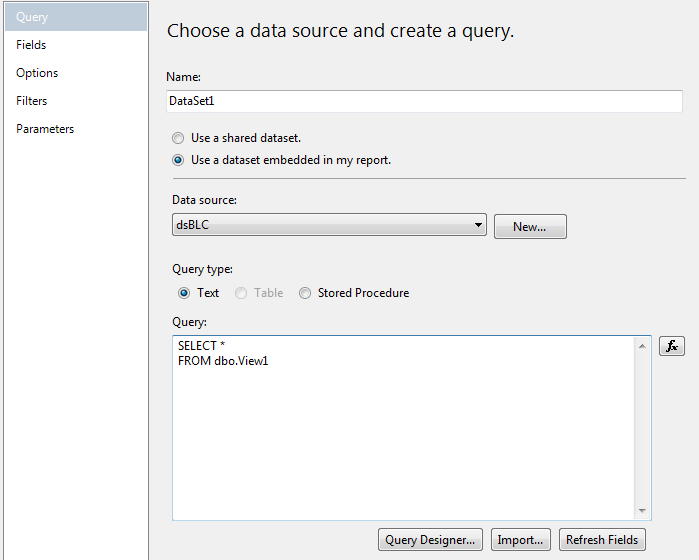Open the Query Designer
This screenshot has height=560, width=699.
pyautogui.click(x=432, y=540)
